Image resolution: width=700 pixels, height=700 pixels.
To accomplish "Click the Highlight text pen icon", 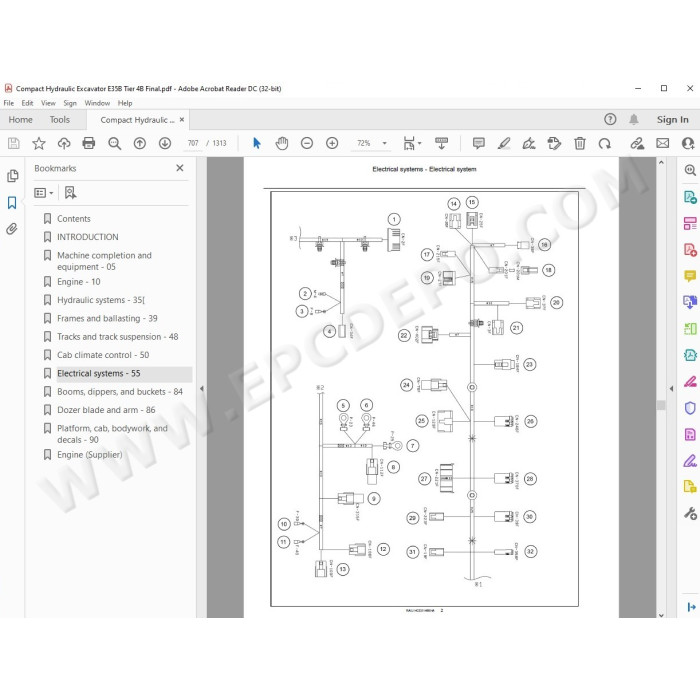I will [x=504, y=143].
